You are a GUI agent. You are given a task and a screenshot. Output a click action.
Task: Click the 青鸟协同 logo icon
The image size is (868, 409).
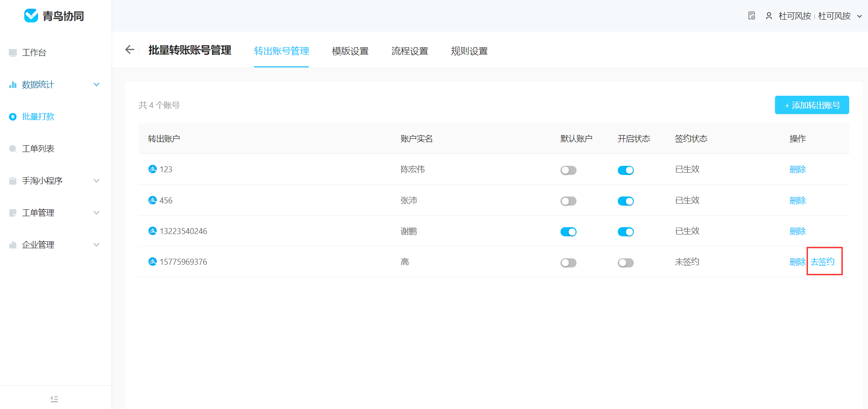click(x=31, y=16)
